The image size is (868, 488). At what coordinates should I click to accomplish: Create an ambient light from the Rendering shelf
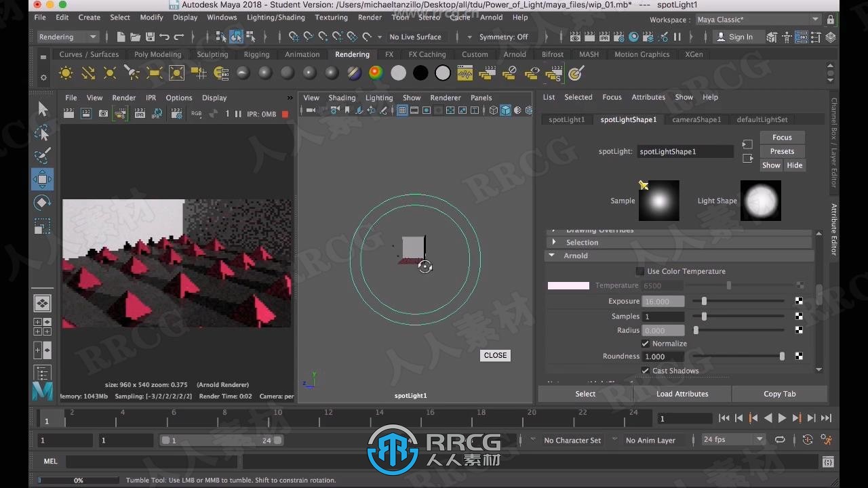click(66, 73)
